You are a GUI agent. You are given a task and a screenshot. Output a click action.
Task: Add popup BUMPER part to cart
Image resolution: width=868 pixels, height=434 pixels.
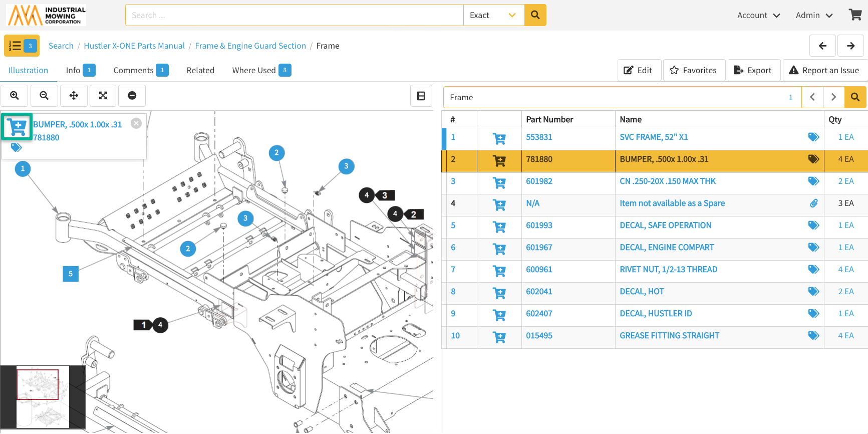[18, 127]
